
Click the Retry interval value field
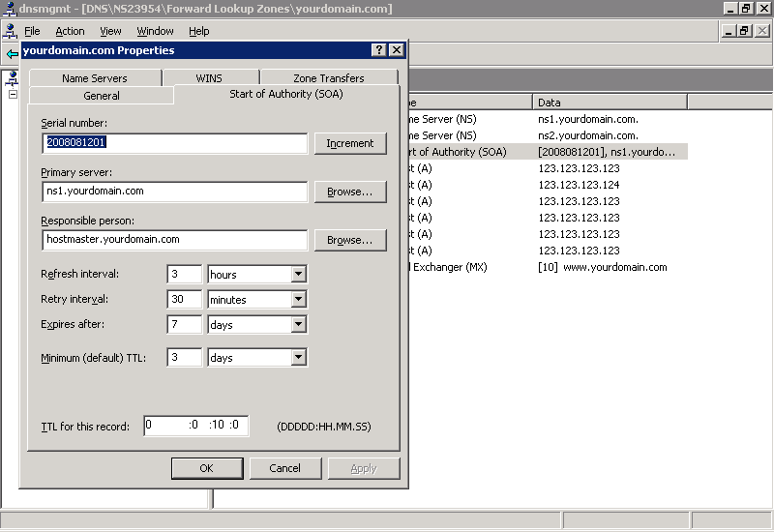[x=185, y=299]
